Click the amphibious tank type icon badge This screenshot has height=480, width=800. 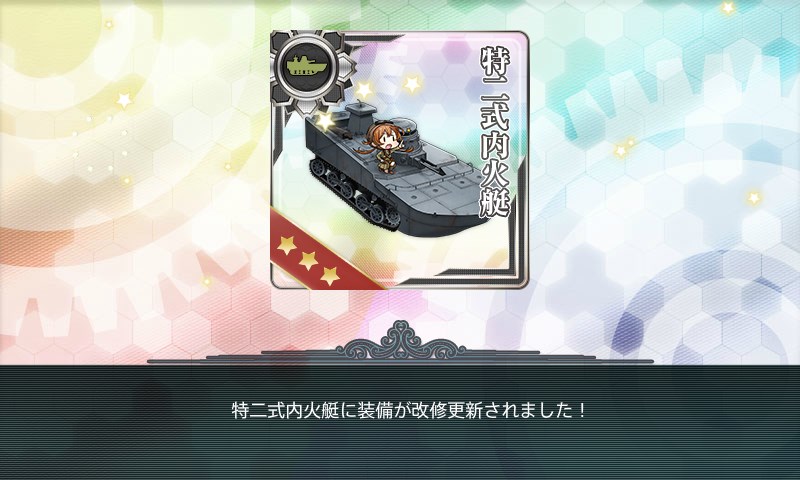click(x=308, y=67)
